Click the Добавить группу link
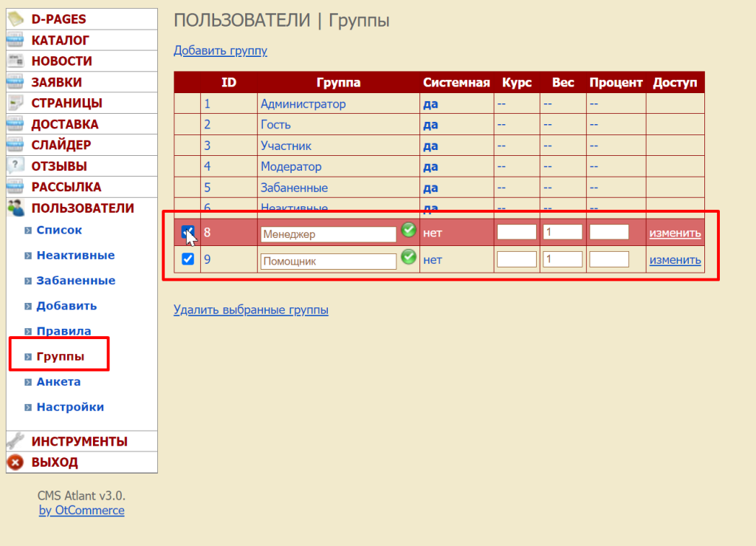This screenshot has width=756, height=546. pos(220,51)
